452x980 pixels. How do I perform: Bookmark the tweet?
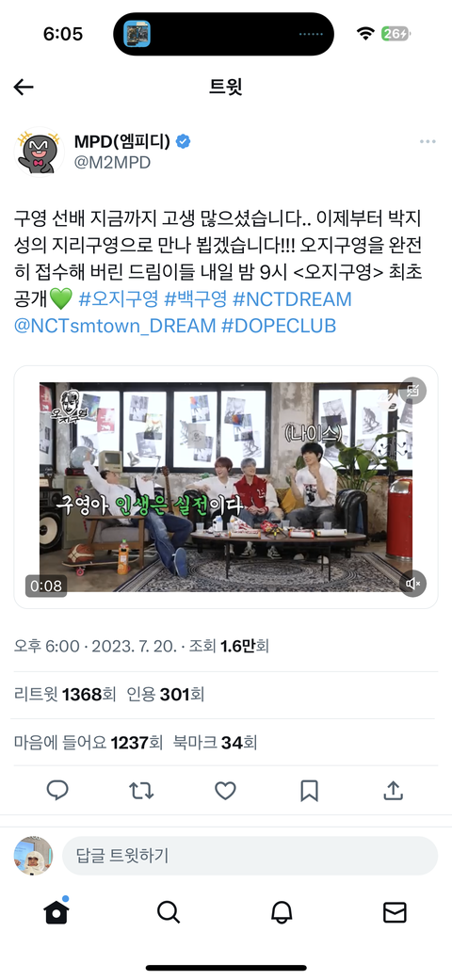(x=309, y=791)
